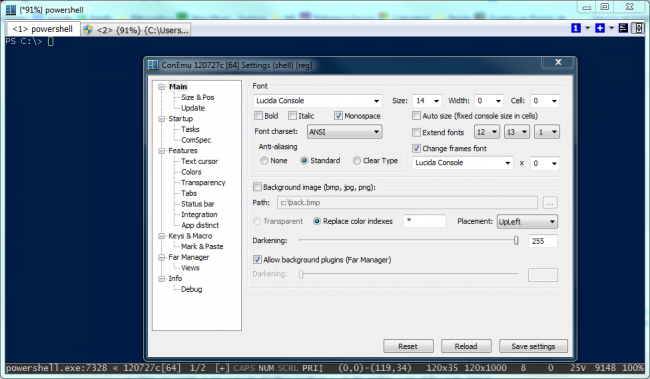Browse for background image path
The image size is (650, 379).
550,203
